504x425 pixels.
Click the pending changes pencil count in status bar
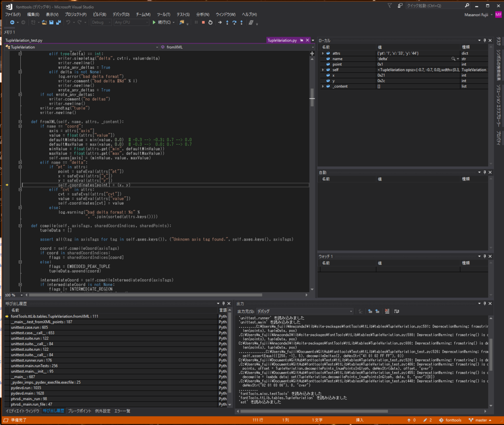click(428, 420)
